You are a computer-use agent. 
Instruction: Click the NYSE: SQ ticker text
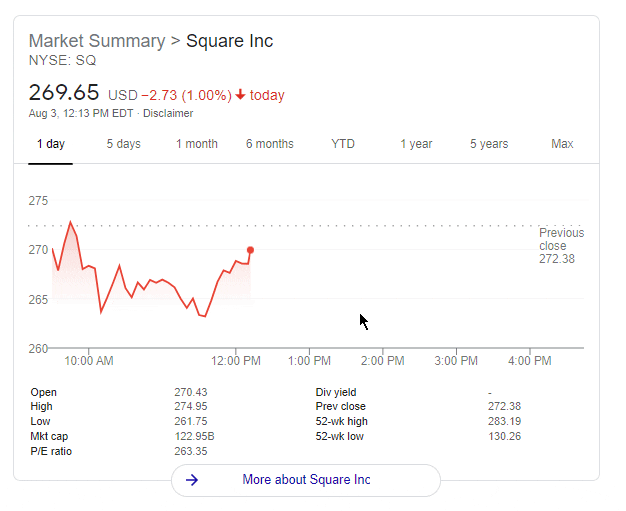pos(62,61)
